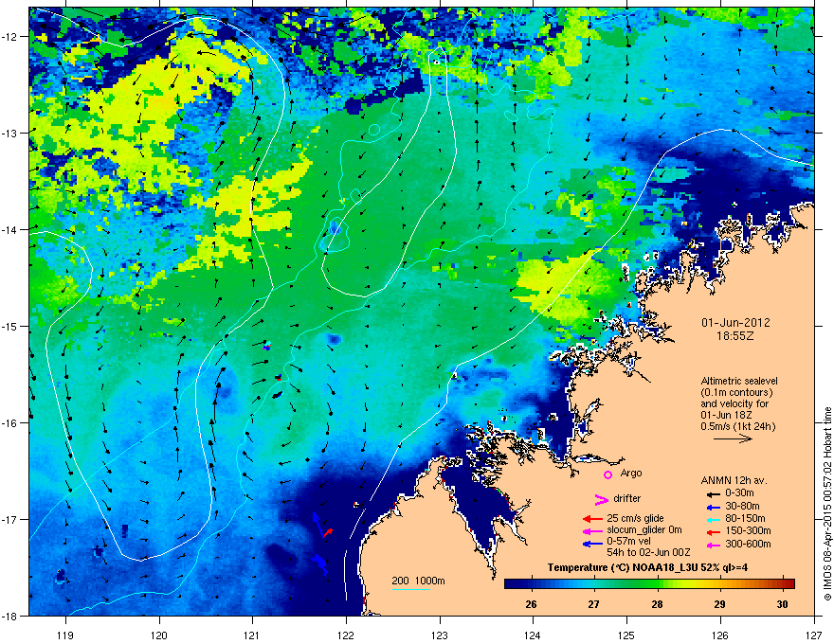
Task: Click the blue 30-80m ANMN arrow
Action: tap(712, 507)
